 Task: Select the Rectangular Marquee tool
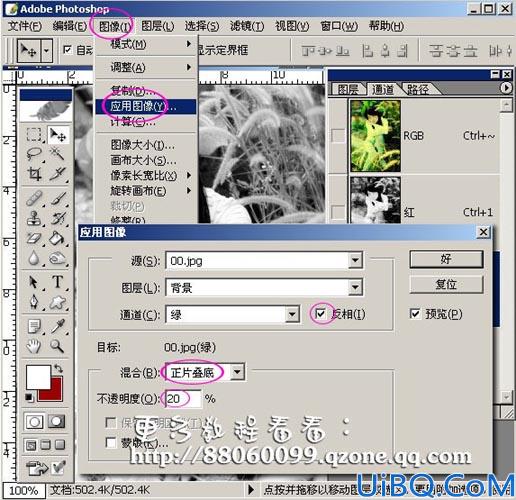34,135
